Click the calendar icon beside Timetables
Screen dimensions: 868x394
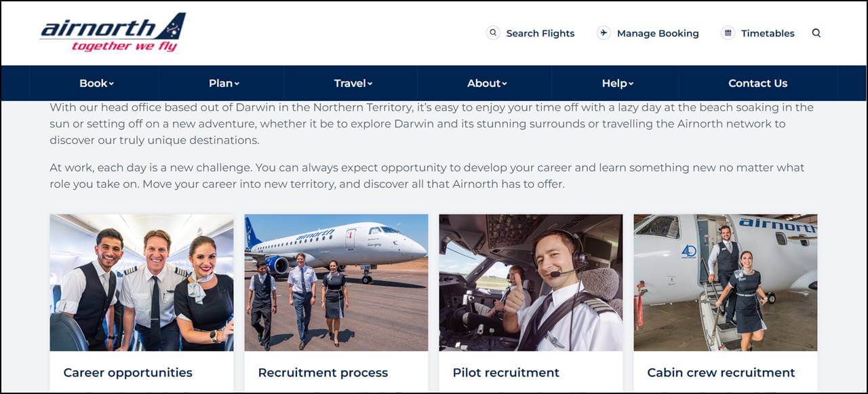(728, 33)
